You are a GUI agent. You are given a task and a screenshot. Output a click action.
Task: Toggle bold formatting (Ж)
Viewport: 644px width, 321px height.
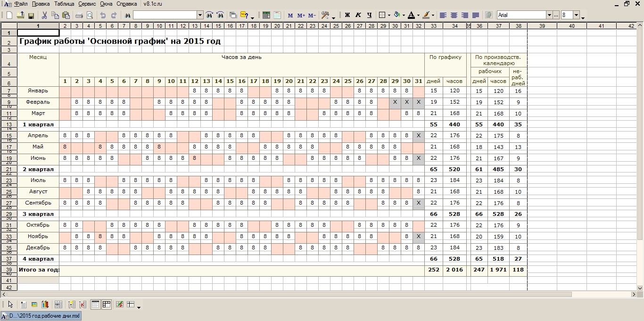point(347,15)
